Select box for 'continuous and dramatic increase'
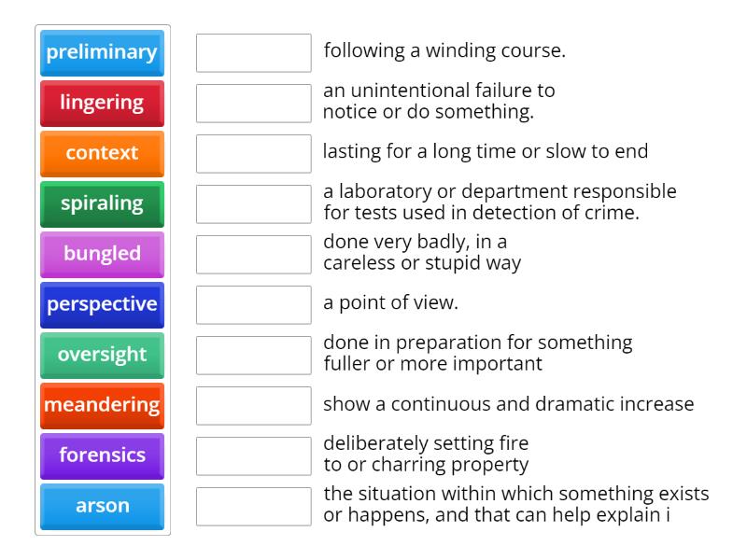 253,405
